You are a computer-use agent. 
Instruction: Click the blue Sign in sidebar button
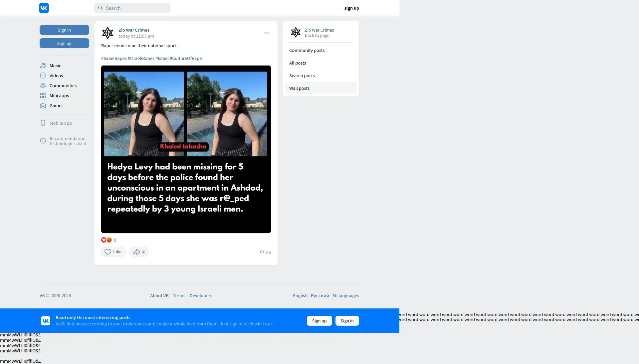coord(64,30)
